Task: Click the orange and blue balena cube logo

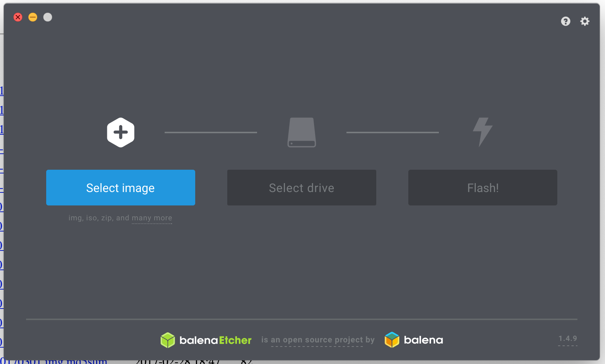Action: click(392, 340)
